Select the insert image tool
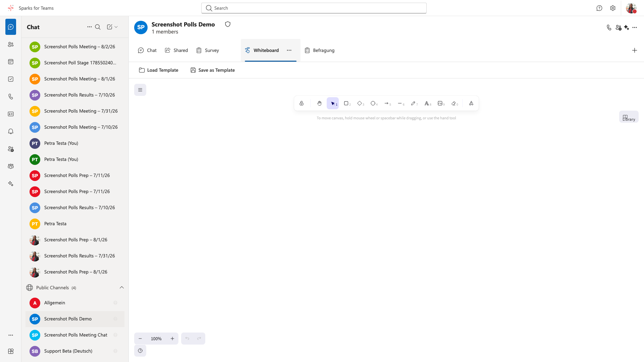 coord(440,103)
